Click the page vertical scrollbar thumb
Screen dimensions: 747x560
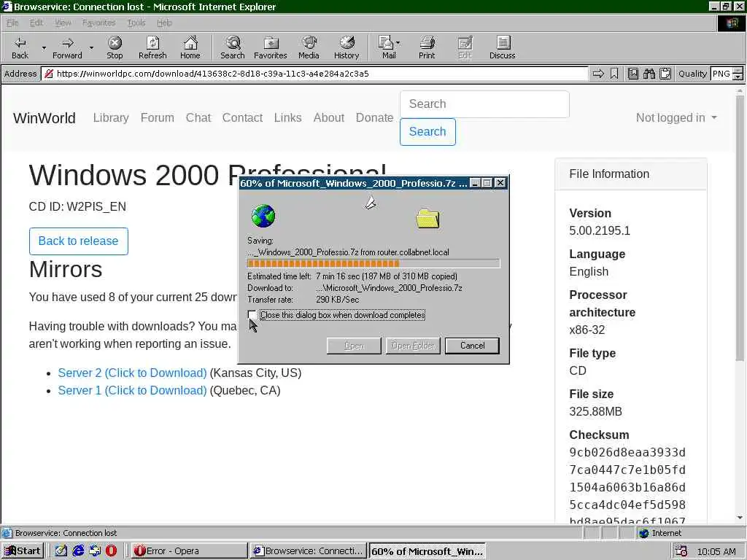click(x=740, y=228)
